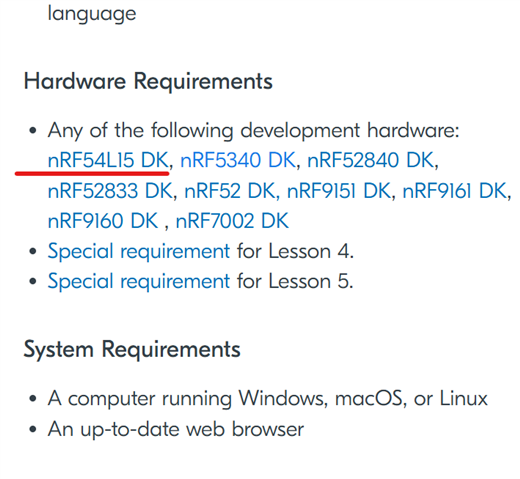Viewport: 520px width, 479px height.
Task: Follow the nRF52840 DK link
Action: [x=370, y=160]
